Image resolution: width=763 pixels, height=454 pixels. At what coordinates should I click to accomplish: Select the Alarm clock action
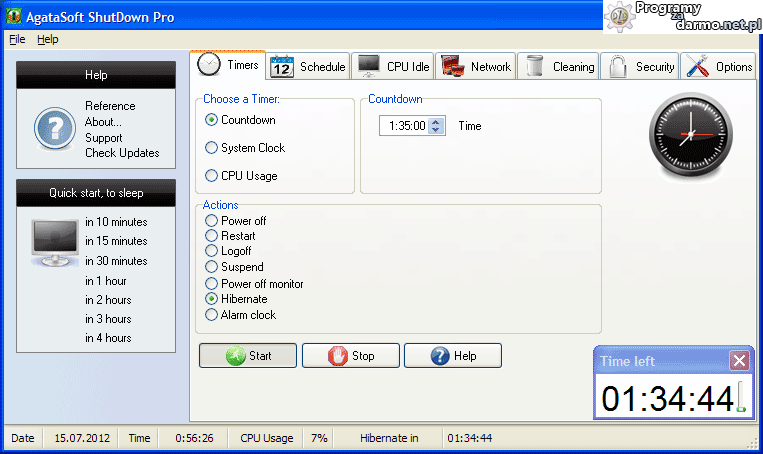pyautogui.click(x=211, y=315)
